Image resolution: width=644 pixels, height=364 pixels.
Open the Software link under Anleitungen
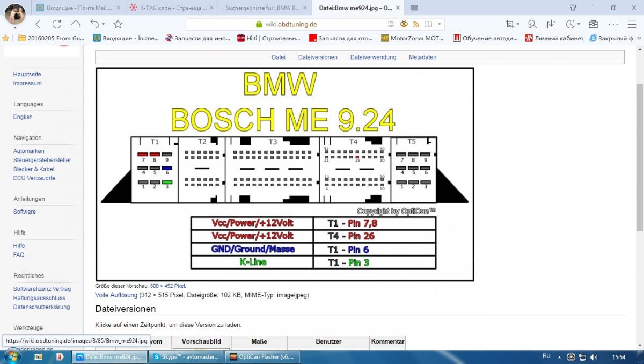pyautogui.click(x=25, y=212)
